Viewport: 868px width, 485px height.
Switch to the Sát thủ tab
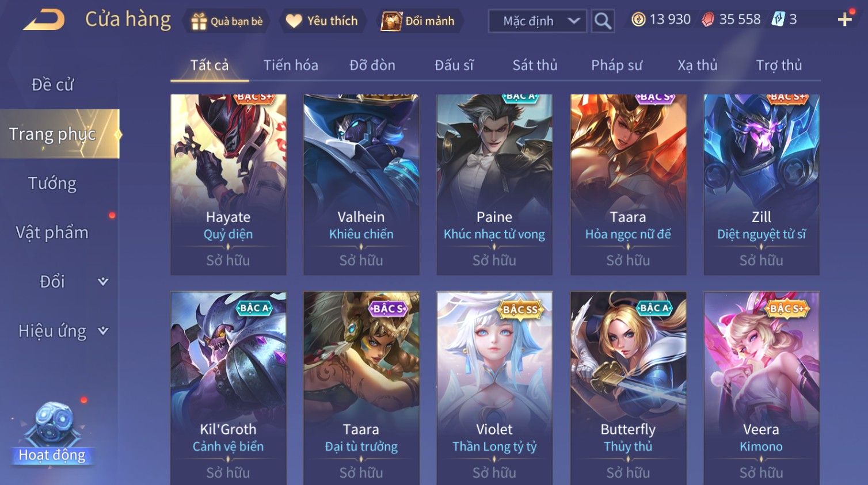(535, 65)
